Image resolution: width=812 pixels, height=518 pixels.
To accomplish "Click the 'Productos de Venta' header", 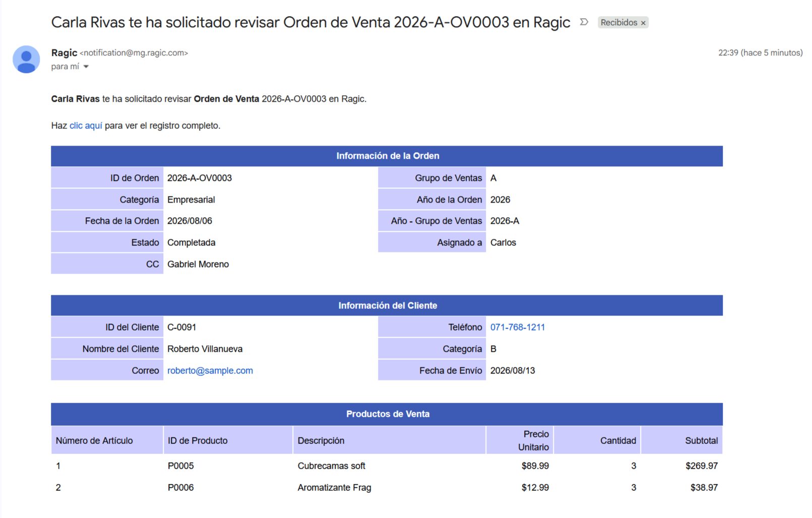I will [x=387, y=414].
